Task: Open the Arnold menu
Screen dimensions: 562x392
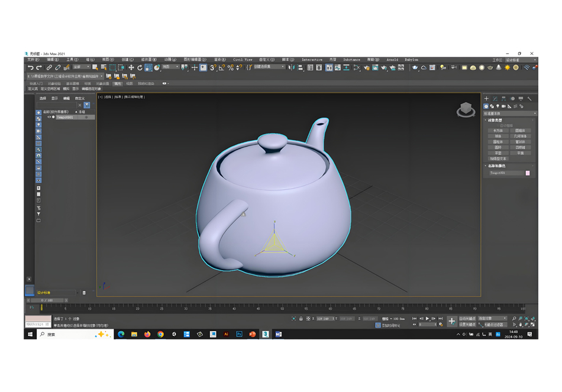Action: [x=392, y=60]
